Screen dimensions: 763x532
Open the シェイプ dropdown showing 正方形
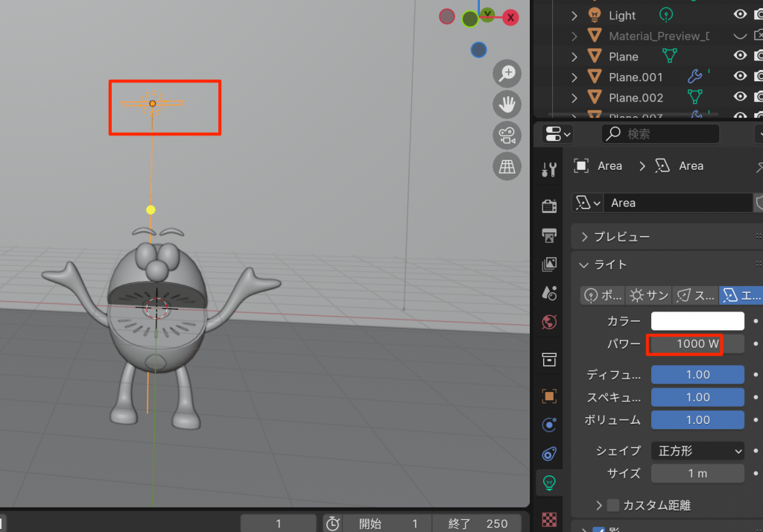pyautogui.click(x=697, y=451)
